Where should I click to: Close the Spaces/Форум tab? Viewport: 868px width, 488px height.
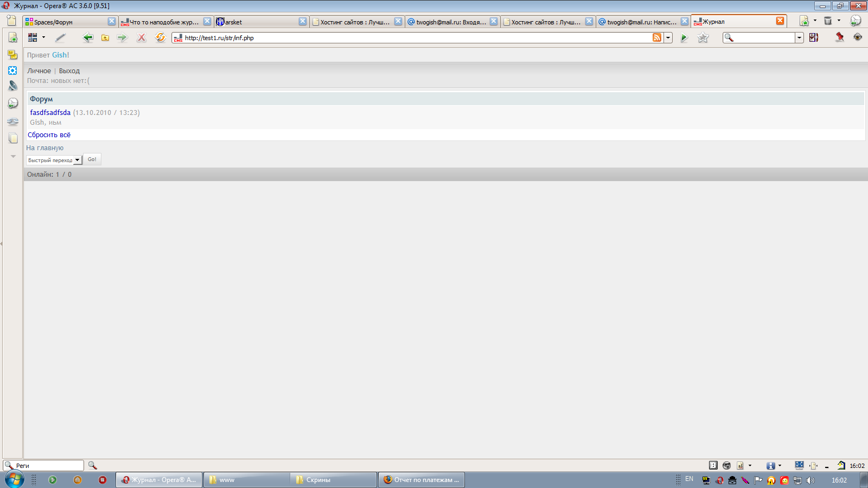(x=112, y=21)
